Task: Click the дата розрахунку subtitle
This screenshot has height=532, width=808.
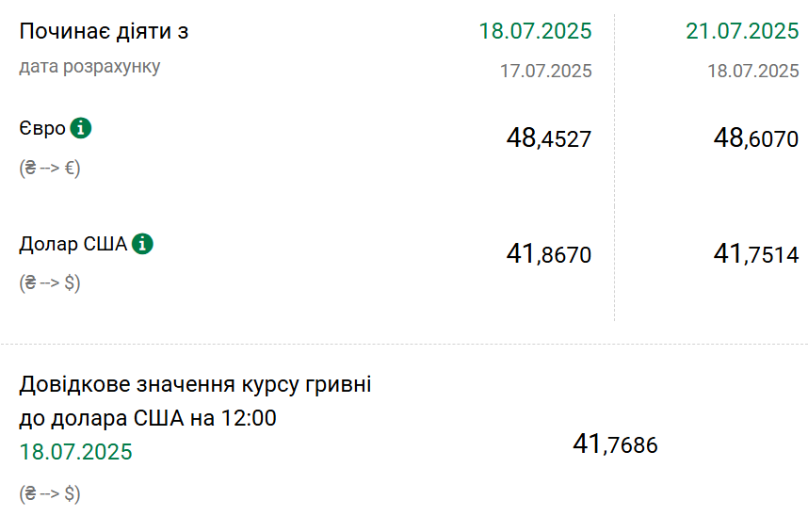Action: click(x=89, y=67)
